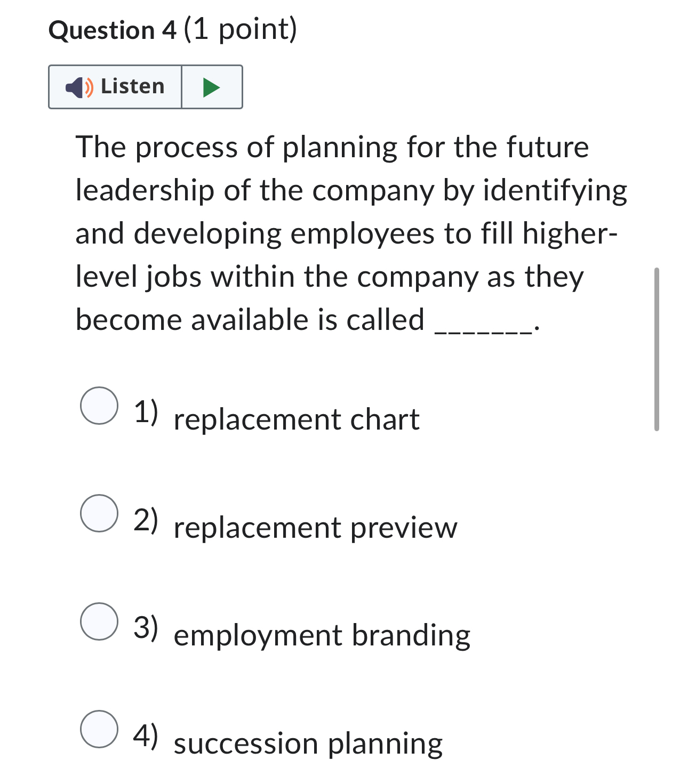Click the answer text 'replacement chart'
Image resolution: width=688 pixels, height=784 pixels.
coord(296,419)
